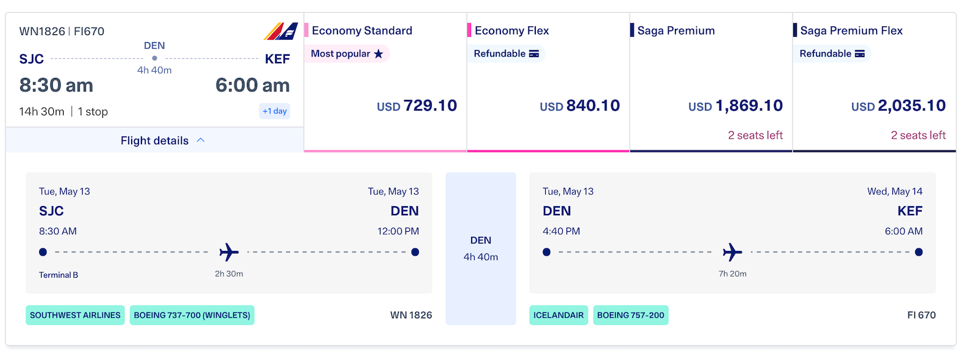Image resolution: width=980 pixels, height=360 pixels.
Task: Click the star icon beside Most popular
Action: 379,54
